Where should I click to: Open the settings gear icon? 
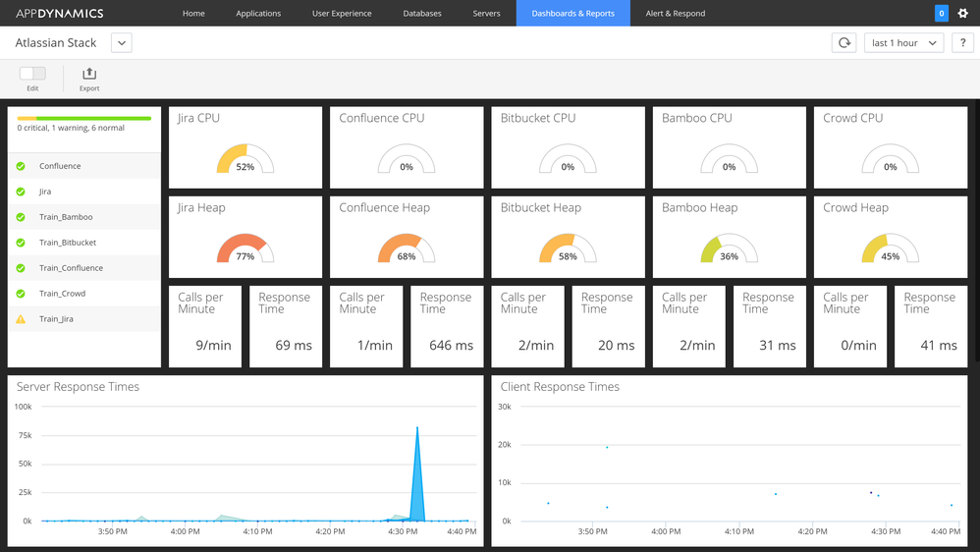(962, 13)
